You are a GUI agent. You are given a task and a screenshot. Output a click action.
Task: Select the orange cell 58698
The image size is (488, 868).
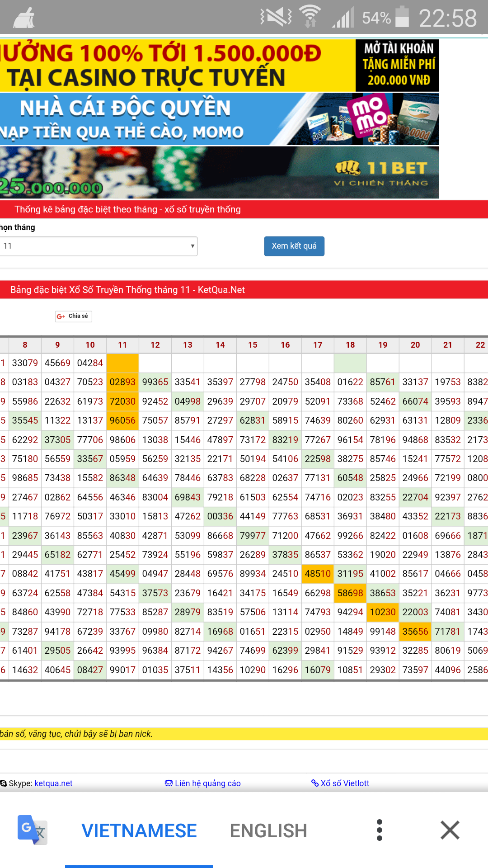coord(350,593)
